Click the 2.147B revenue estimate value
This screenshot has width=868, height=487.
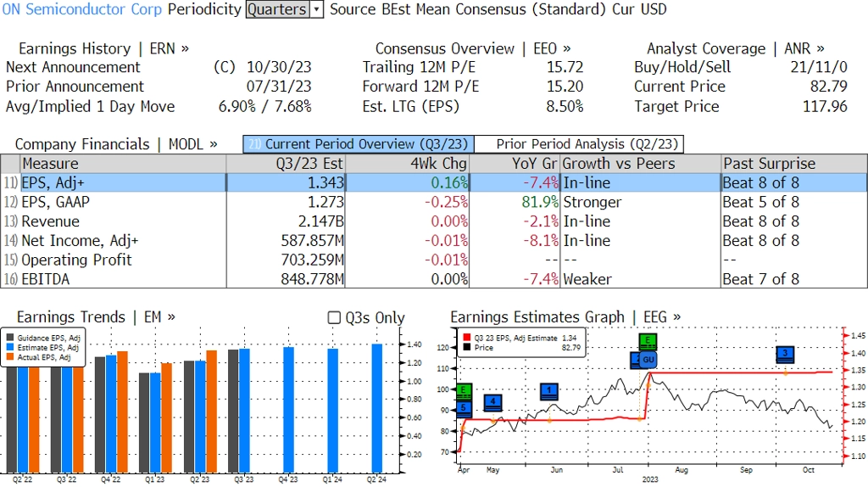click(321, 221)
